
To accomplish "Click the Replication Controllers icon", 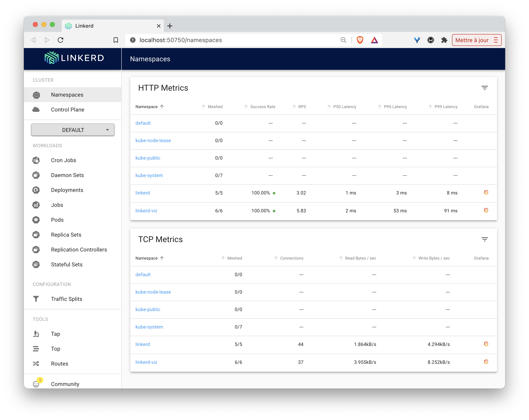I will 36,250.
